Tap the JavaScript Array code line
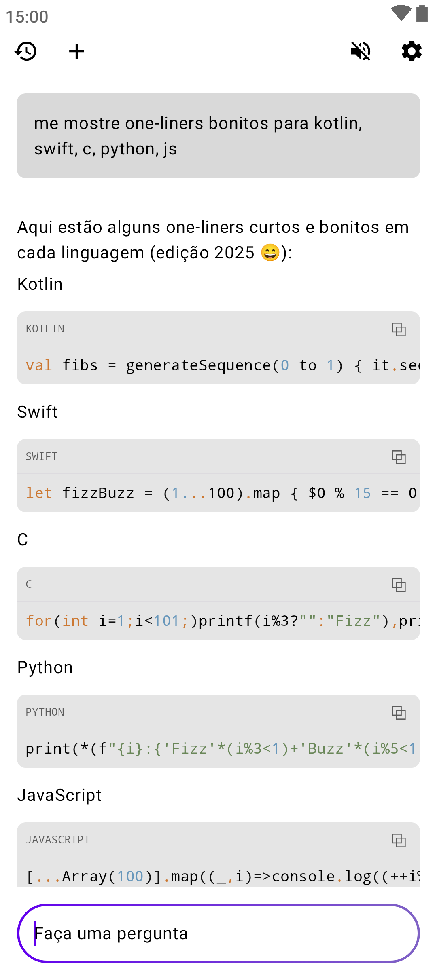The height and width of the screenshot is (980, 437). (218, 877)
